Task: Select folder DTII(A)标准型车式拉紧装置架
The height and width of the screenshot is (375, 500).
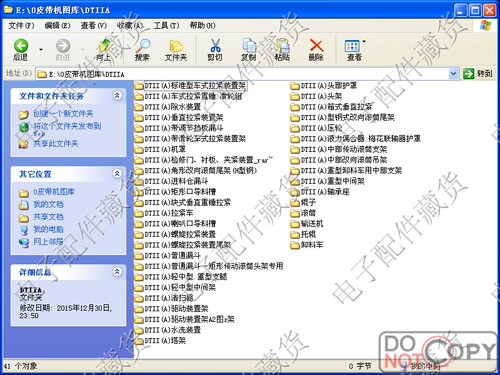Action: 190,86
